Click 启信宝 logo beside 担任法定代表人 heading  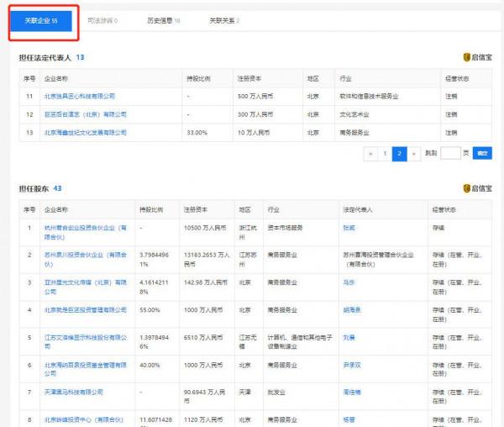(x=477, y=57)
